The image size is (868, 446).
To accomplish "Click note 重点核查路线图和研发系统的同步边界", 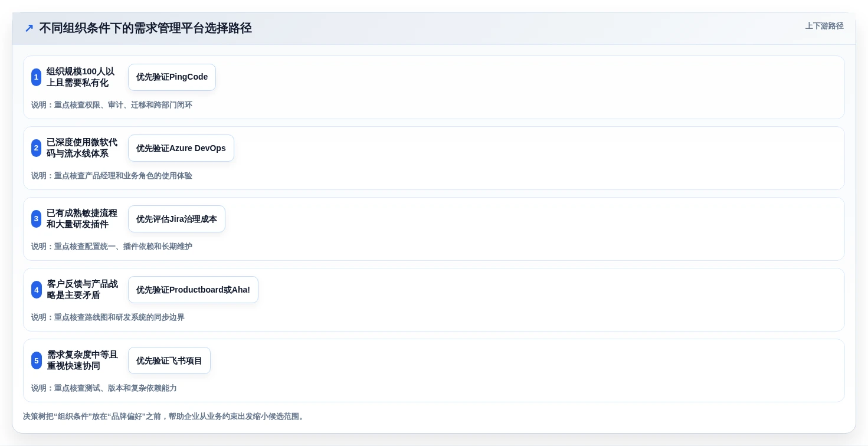I will pyautogui.click(x=108, y=317).
